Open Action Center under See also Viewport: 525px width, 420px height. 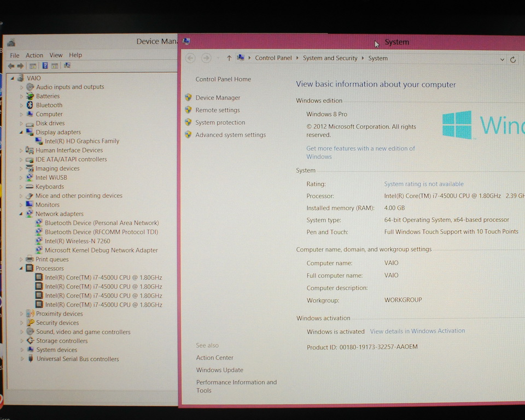214,358
